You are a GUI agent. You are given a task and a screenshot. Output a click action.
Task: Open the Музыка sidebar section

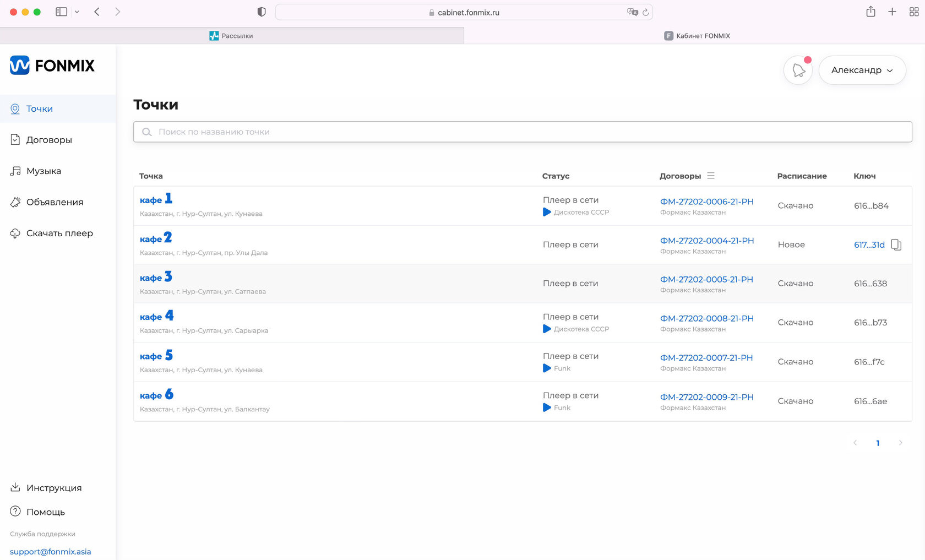(43, 171)
